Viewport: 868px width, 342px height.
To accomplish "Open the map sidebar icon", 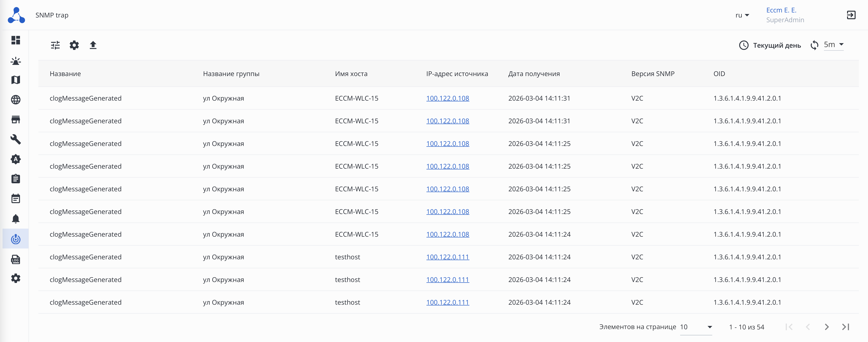I will tap(16, 80).
